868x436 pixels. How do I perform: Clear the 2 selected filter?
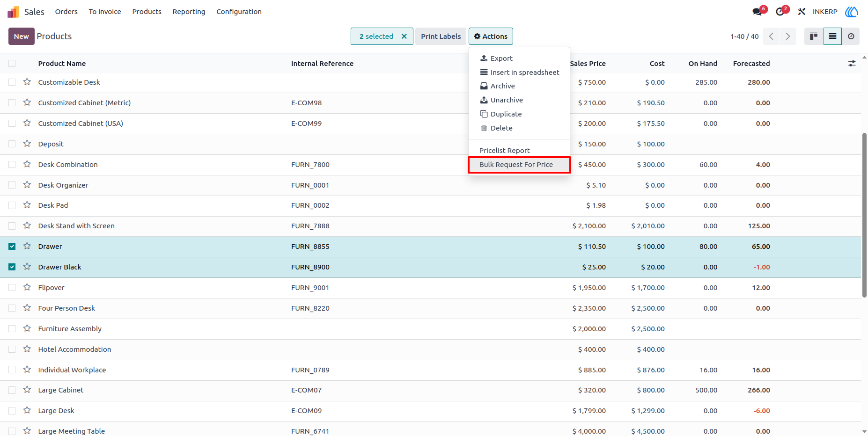[404, 36]
